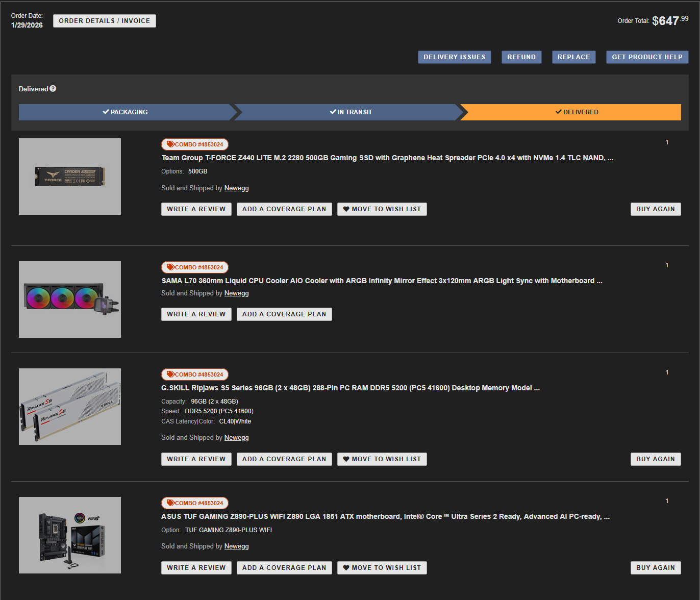The height and width of the screenshot is (600, 700).
Task: Open ASUS TUF GAMING Z890-PLUS WIFI title
Action: click(x=386, y=517)
